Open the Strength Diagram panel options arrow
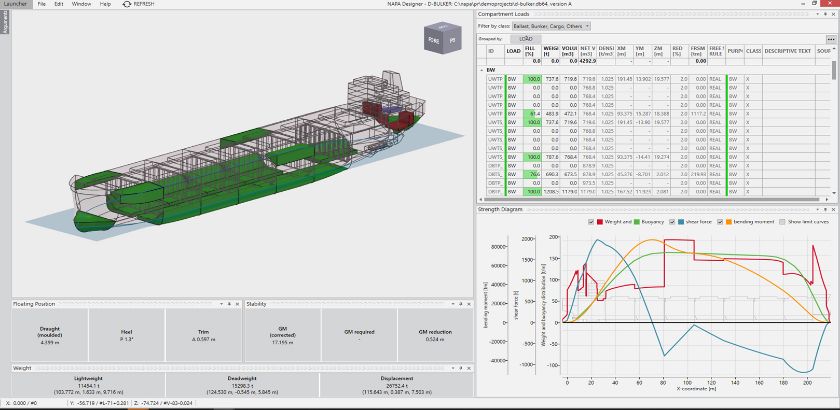Viewport: 840px width, 410px height. pyautogui.click(x=817, y=210)
